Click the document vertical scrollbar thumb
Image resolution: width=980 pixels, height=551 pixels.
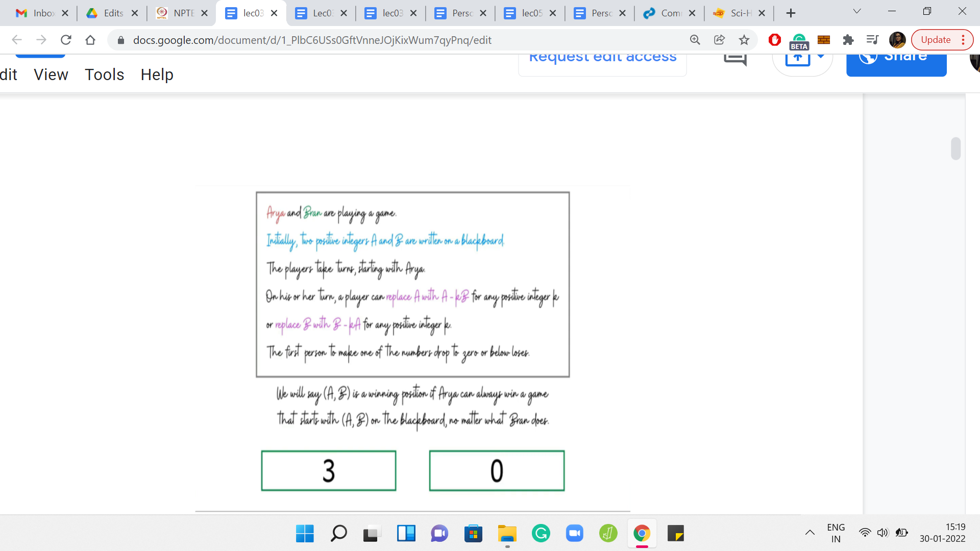click(x=955, y=148)
